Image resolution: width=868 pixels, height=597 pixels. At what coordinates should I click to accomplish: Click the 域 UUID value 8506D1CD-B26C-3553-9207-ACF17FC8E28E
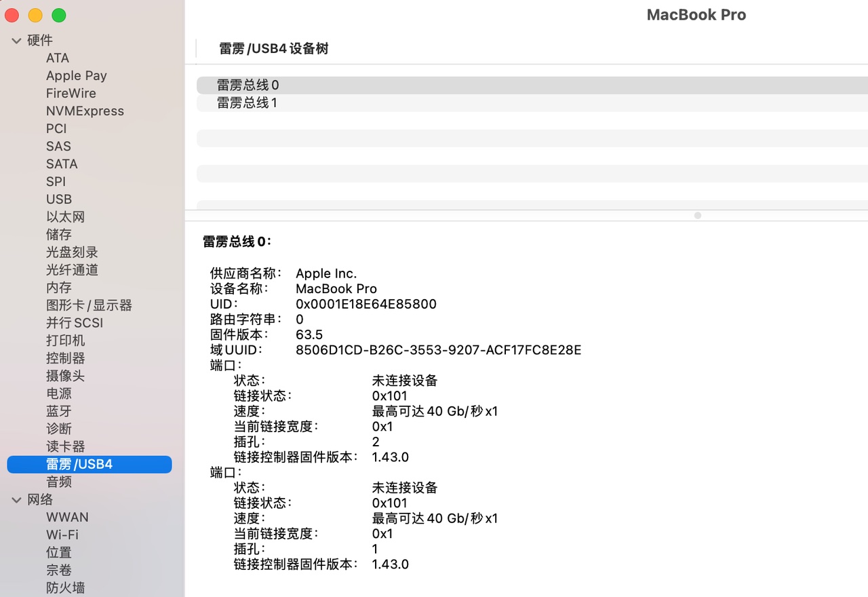pos(439,351)
